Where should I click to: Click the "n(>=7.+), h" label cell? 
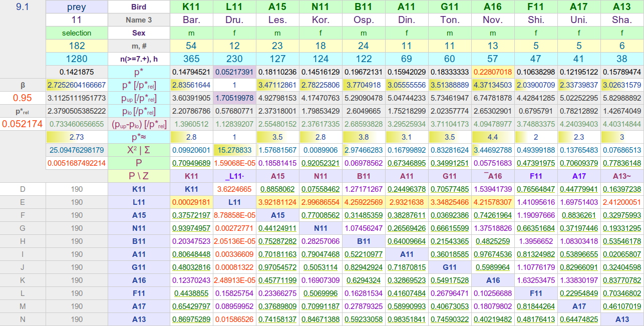coord(139,59)
